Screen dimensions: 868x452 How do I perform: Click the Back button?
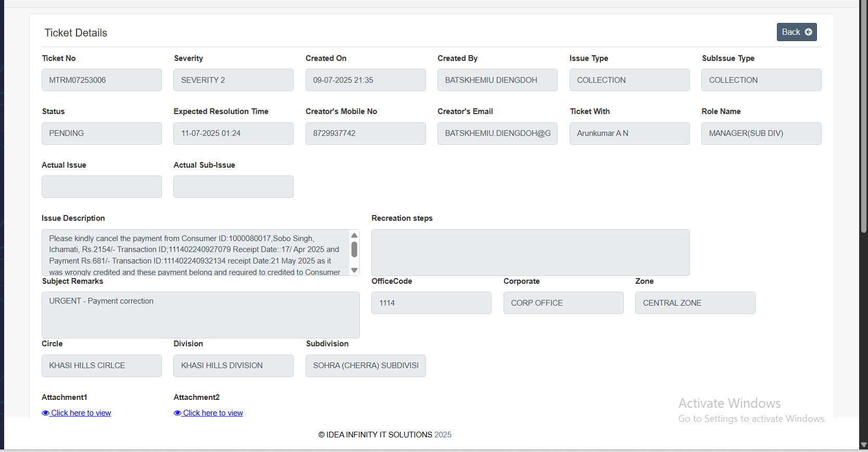point(796,32)
